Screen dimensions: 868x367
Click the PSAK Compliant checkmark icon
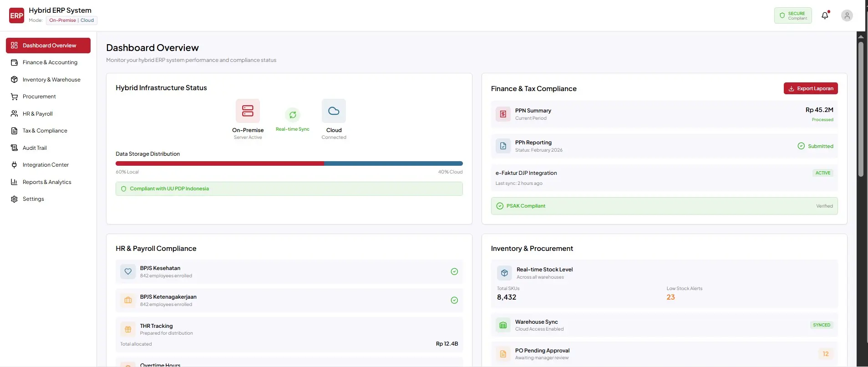tap(500, 206)
